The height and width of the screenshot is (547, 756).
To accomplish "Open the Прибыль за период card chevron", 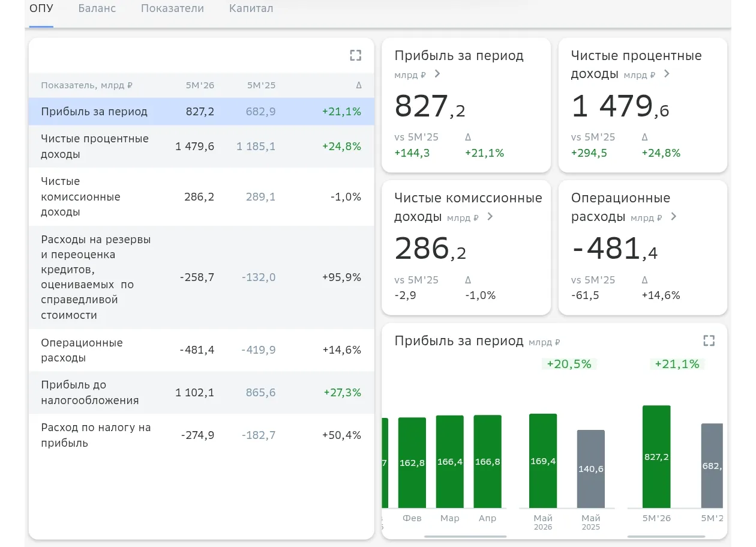I will tap(437, 74).
